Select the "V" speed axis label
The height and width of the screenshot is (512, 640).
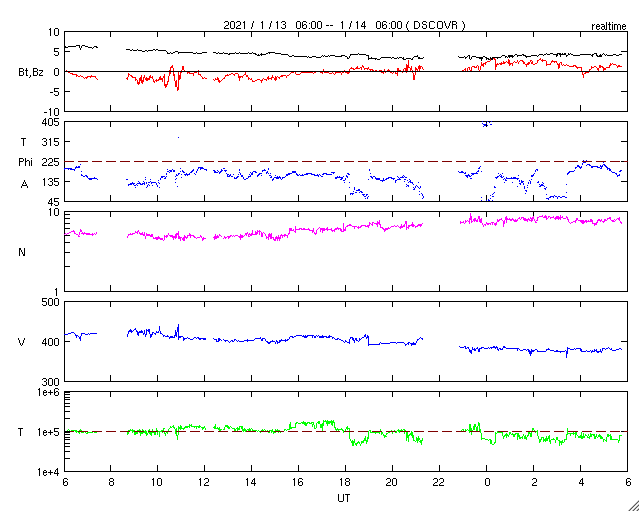[x=22, y=342]
